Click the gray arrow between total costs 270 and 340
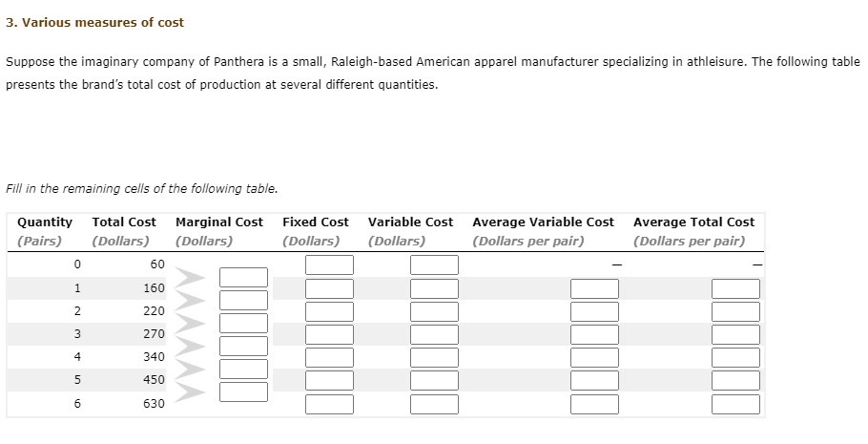Screen dimensions: 868x444 pyautogui.click(x=190, y=346)
